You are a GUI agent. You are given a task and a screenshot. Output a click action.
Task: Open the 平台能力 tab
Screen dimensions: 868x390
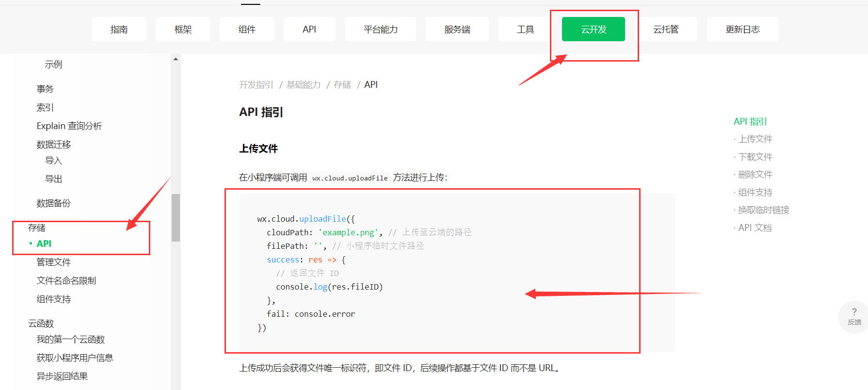[381, 29]
